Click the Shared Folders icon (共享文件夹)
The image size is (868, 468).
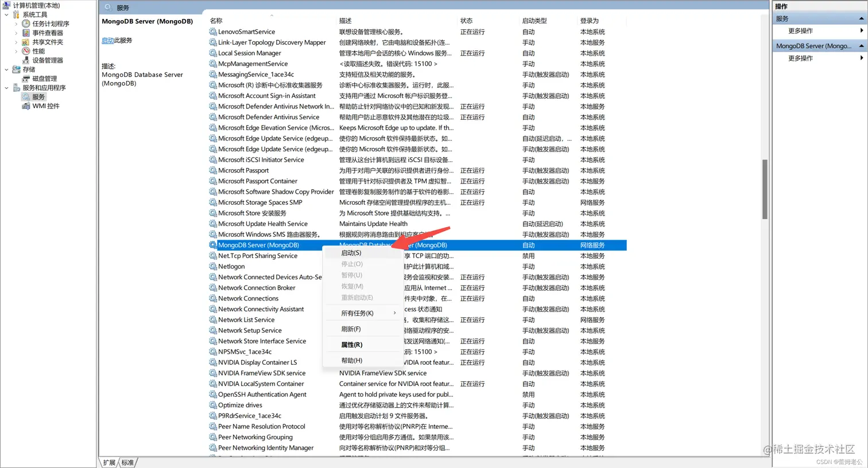pos(26,42)
